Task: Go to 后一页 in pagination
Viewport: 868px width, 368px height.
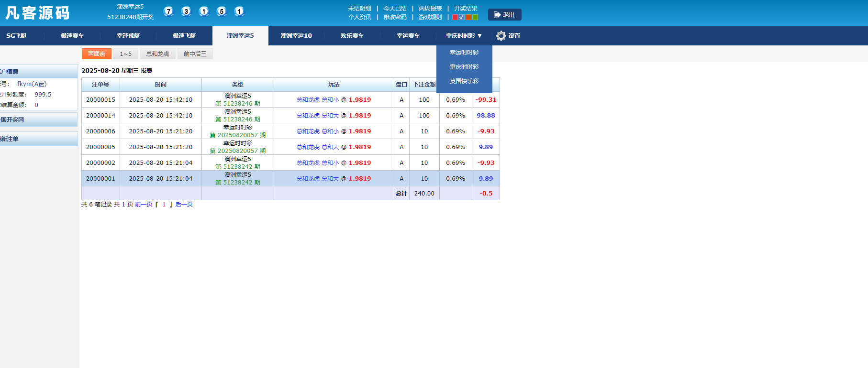Action: click(184, 205)
